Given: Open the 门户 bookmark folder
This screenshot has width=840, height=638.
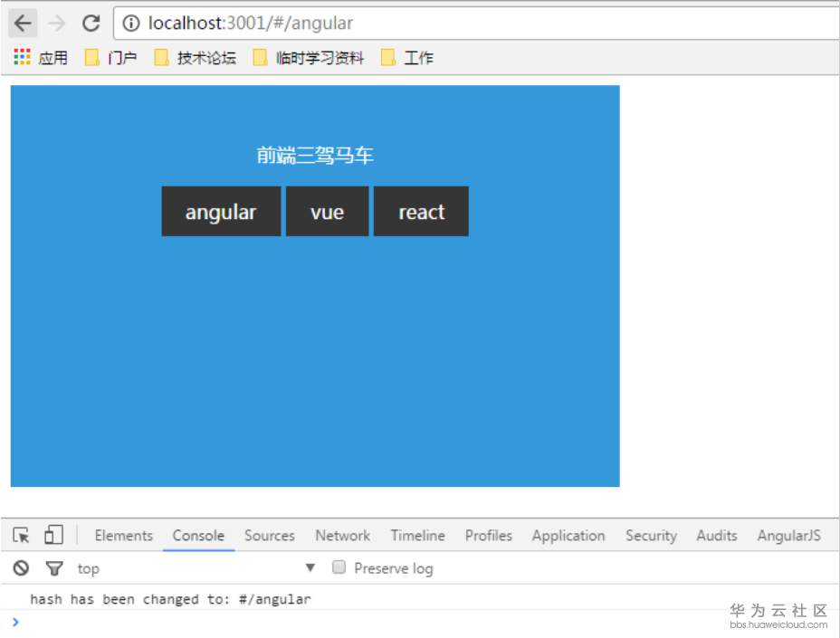Looking at the screenshot, I should [111, 57].
